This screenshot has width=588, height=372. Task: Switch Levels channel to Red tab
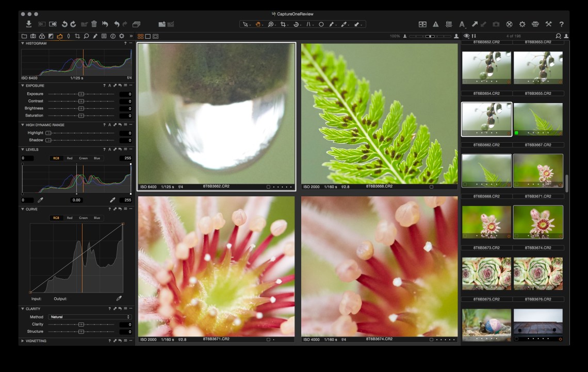click(70, 158)
